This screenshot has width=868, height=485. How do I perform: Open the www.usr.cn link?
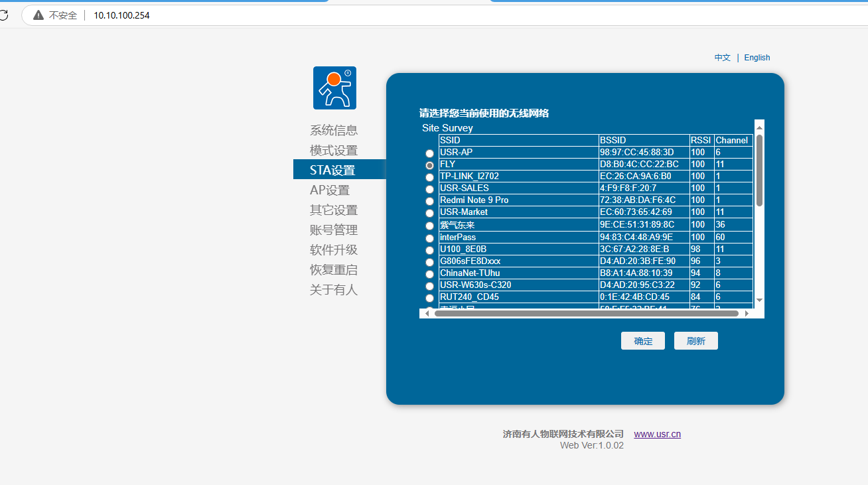(657, 434)
